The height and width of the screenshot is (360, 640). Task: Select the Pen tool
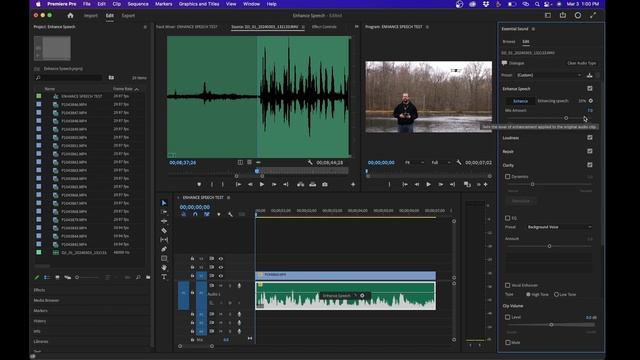pos(164,249)
